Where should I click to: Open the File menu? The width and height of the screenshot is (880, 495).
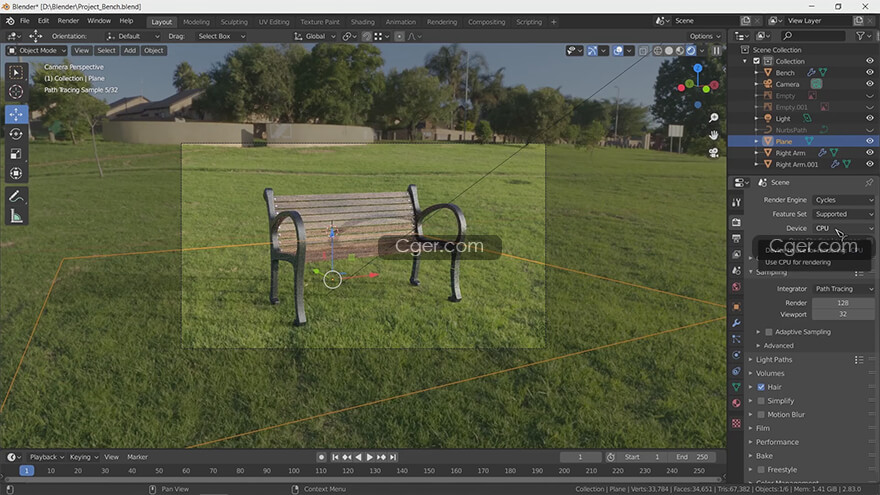25,21
